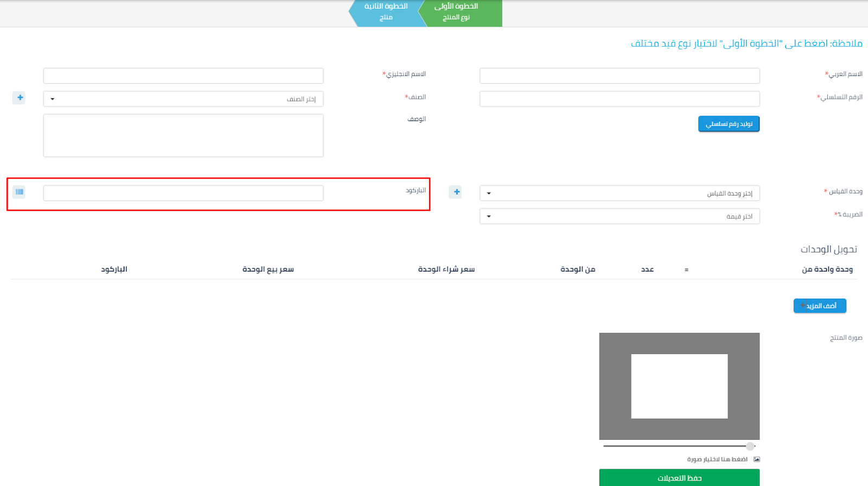Expand the إختر وحدة القياس dropdown
The width and height of the screenshot is (868, 486).
click(620, 193)
